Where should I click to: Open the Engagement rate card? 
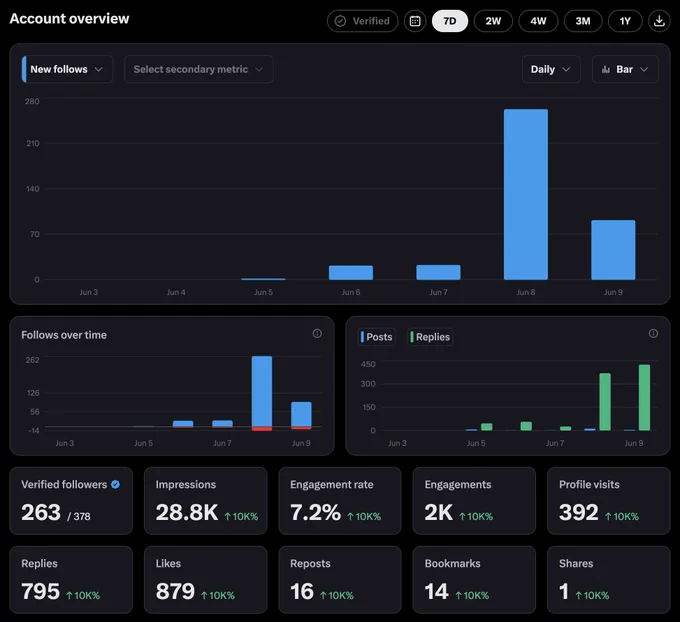tap(340, 501)
